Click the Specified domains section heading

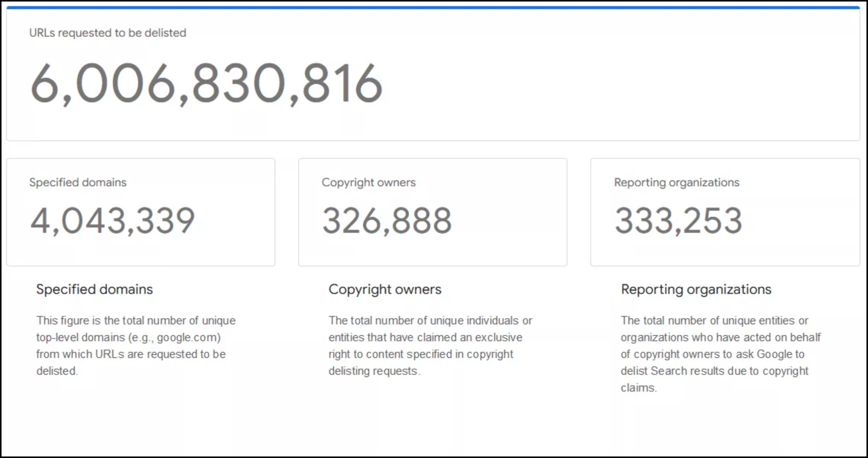[94, 289]
